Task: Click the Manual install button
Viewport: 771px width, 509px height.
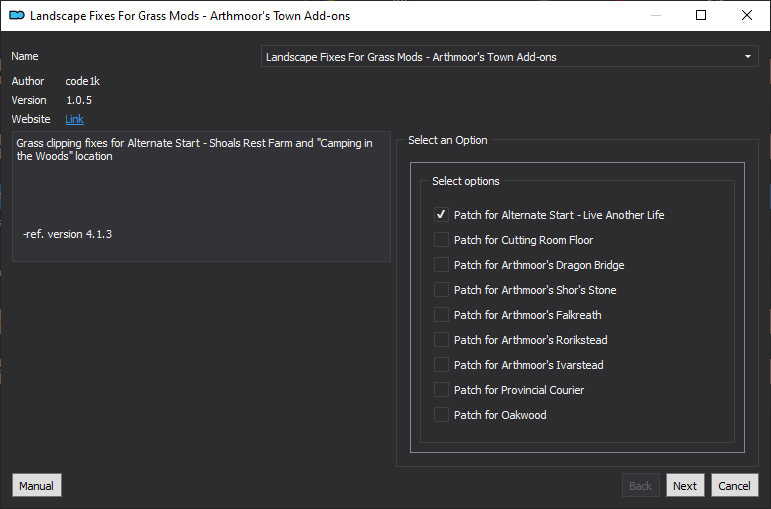Action: pyautogui.click(x=37, y=486)
